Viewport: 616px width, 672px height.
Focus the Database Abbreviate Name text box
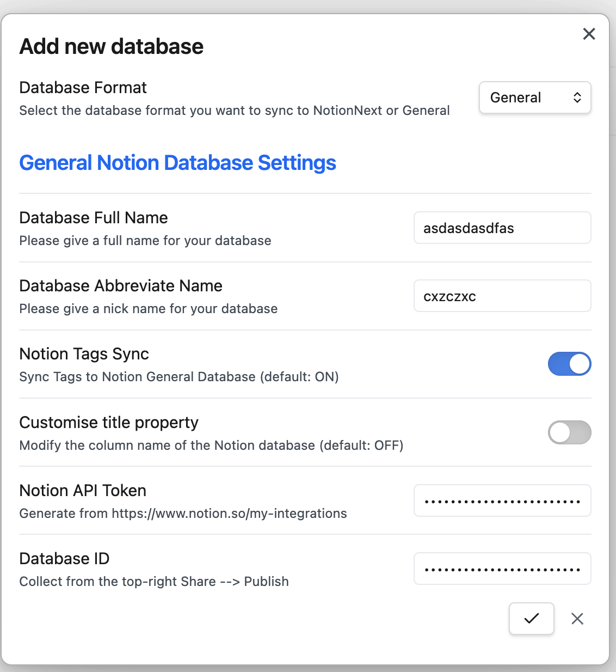[x=502, y=296]
